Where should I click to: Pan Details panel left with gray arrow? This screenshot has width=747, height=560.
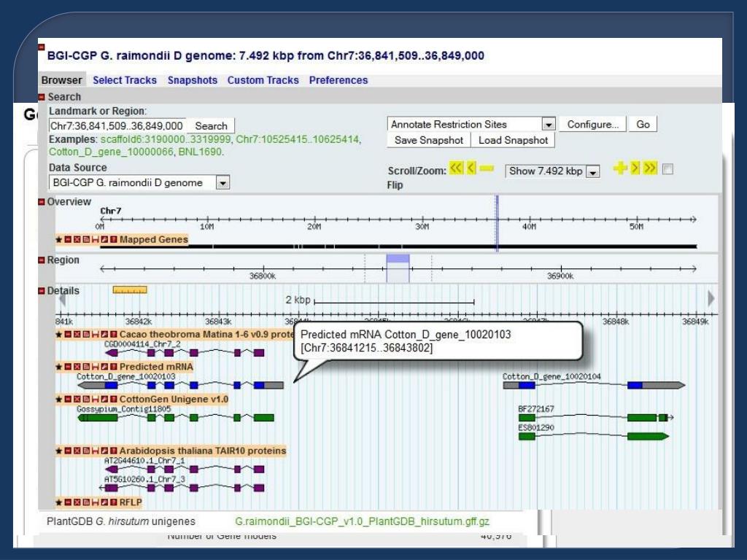[61, 300]
